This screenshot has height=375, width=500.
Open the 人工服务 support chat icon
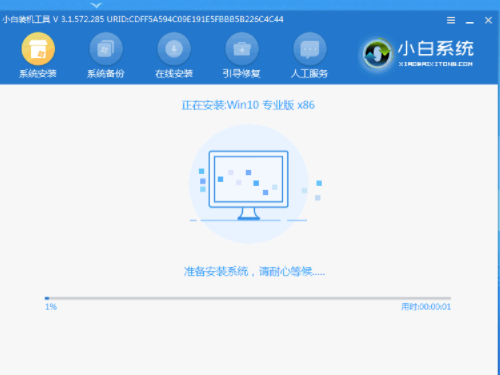pyautogui.click(x=310, y=49)
